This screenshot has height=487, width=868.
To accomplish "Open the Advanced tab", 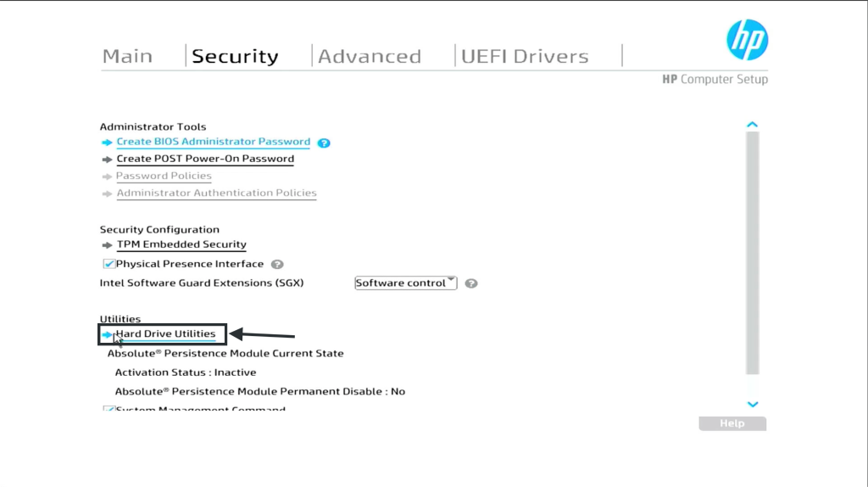I will coord(370,56).
